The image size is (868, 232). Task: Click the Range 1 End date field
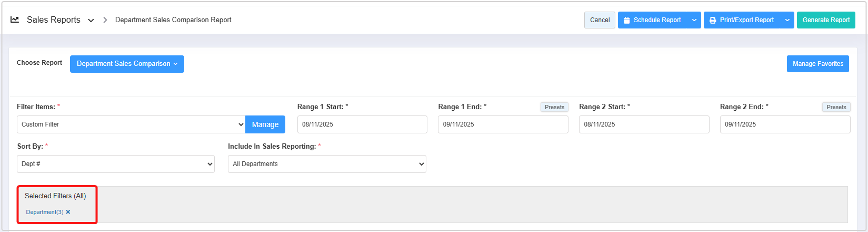click(x=503, y=124)
